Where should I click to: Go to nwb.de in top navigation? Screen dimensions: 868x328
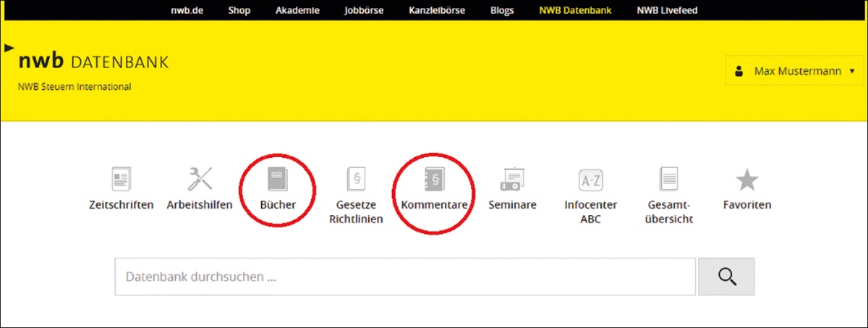click(x=187, y=10)
